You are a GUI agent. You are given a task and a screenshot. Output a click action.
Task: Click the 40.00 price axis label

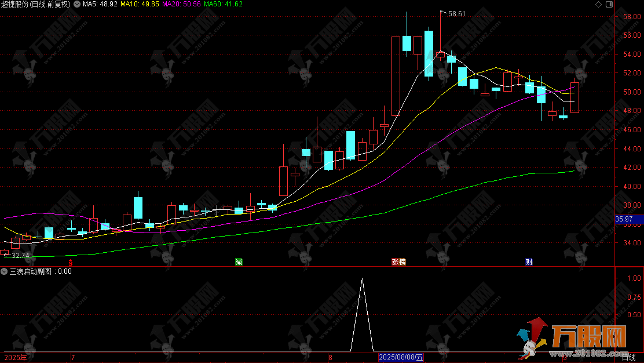tap(632, 187)
